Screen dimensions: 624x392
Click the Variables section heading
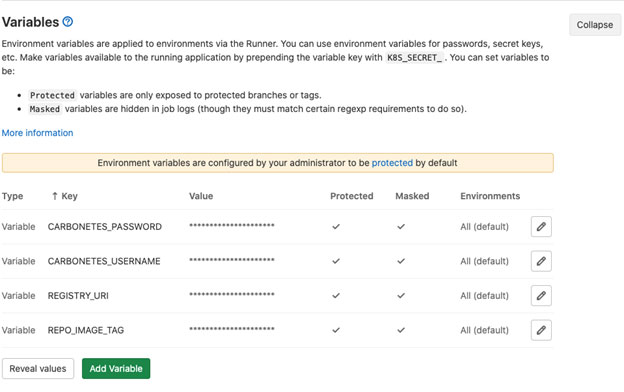[x=30, y=22]
